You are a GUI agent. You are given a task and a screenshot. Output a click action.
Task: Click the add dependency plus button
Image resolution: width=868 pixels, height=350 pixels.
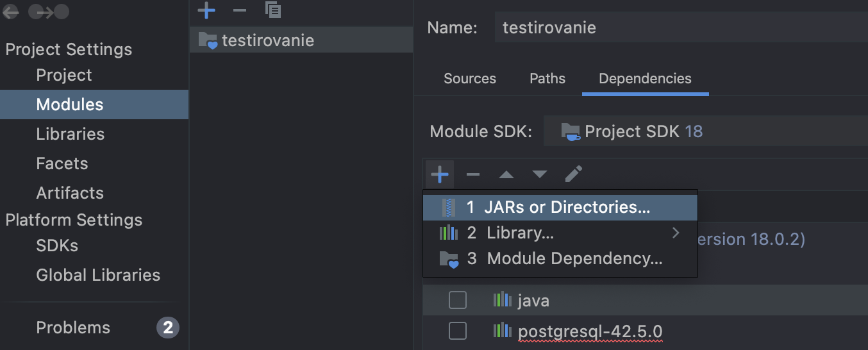point(440,174)
